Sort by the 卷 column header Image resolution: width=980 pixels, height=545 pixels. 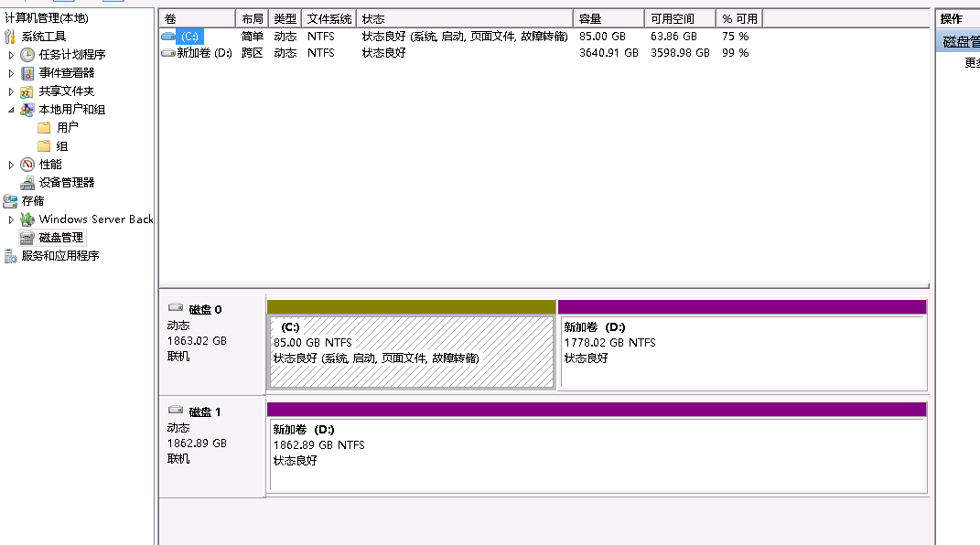click(x=197, y=18)
